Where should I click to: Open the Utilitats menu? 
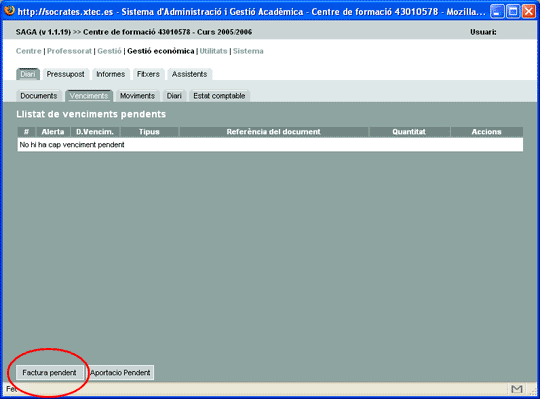coord(214,51)
